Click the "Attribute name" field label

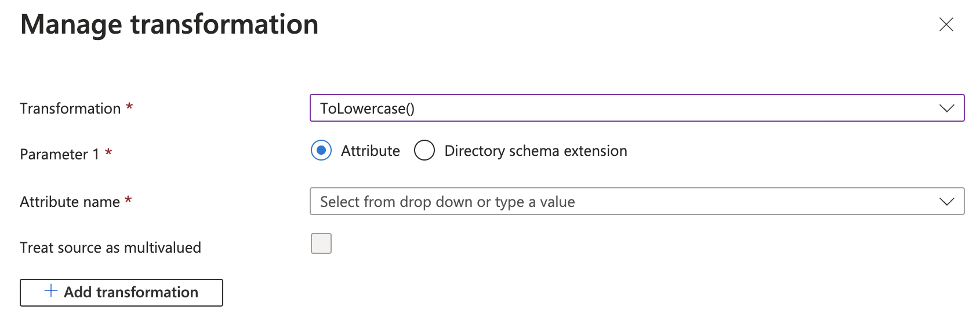coord(70,202)
